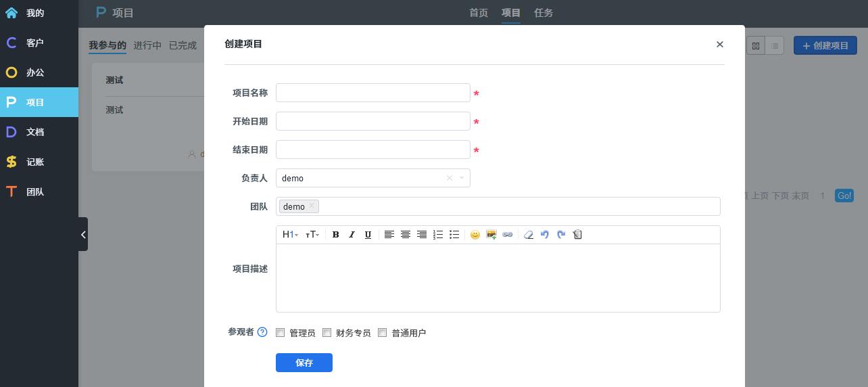Open the 负责人 dropdown arrow

point(462,178)
